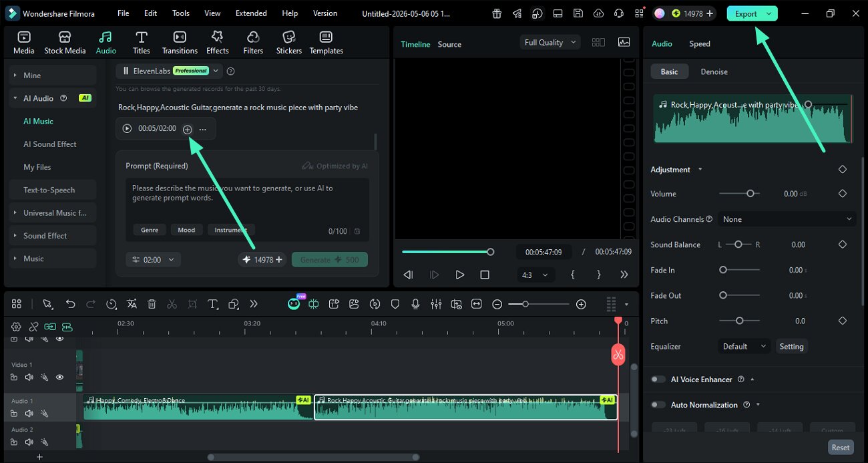Mute the Audio 1 track
The width and height of the screenshot is (868, 463).
(x=29, y=414)
